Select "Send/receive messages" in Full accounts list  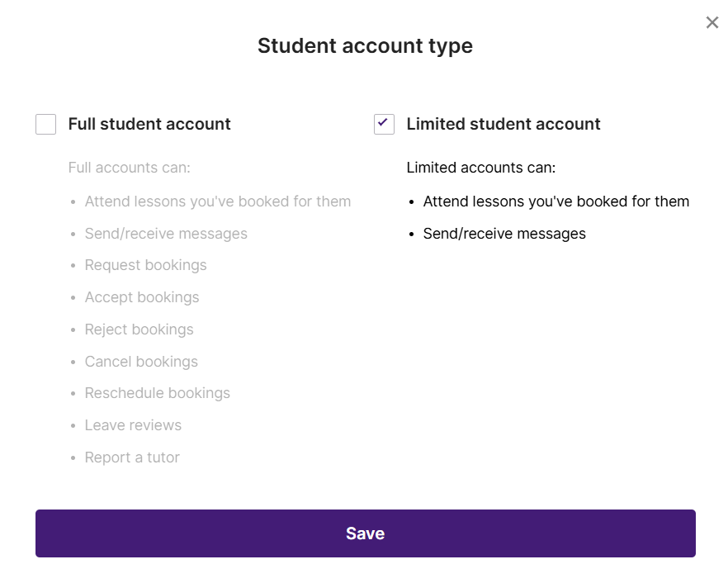point(166,234)
